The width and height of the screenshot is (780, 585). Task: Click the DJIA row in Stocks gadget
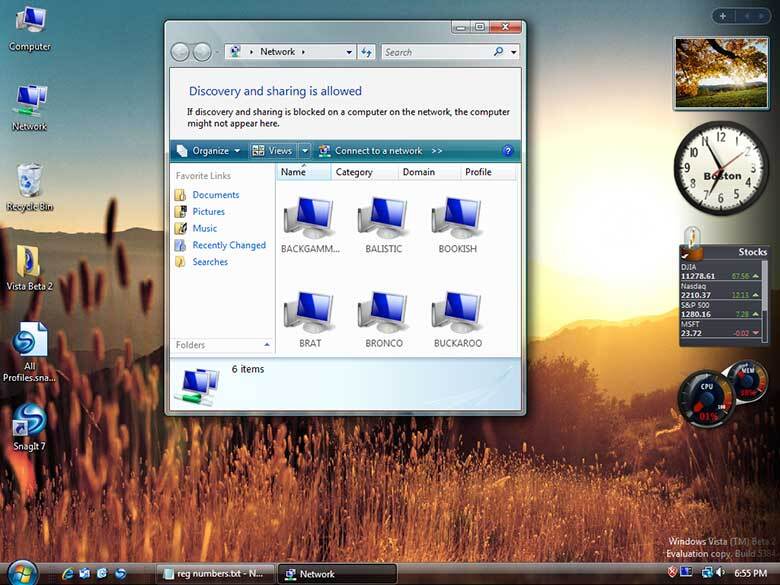720,272
